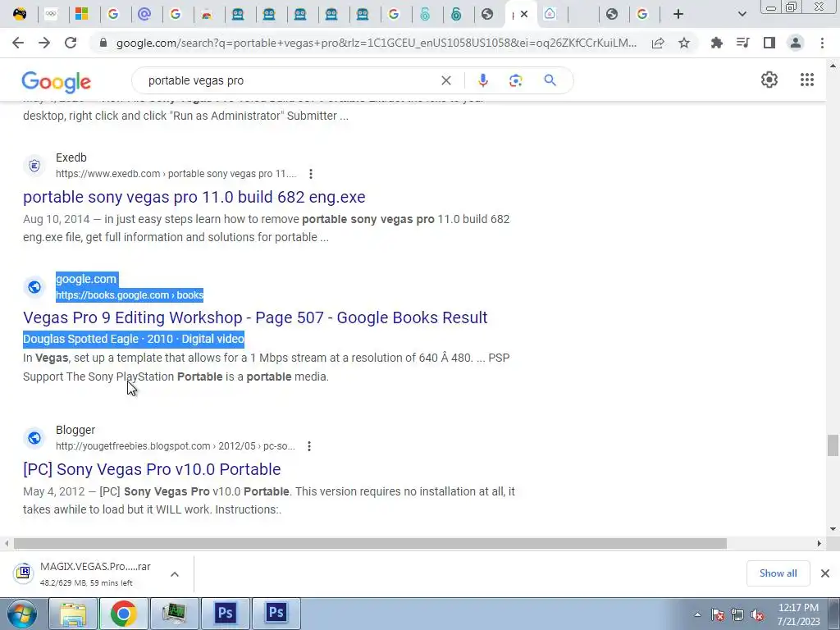Screen dimensions: 840x630
Task: Bookmark this page with the star icon
Action: coord(684,43)
